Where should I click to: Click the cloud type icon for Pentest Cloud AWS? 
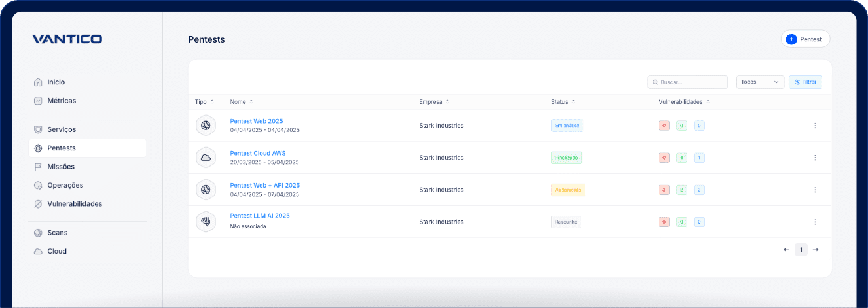coord(206,158)
